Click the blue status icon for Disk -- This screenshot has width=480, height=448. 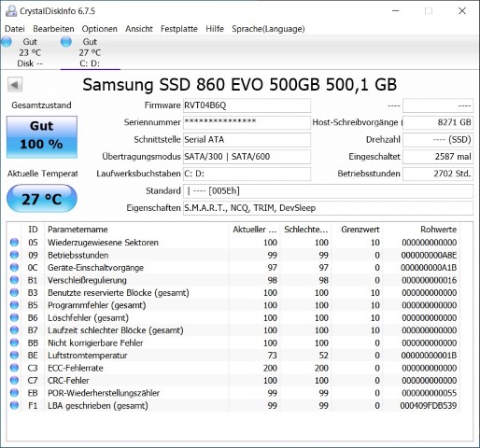(7, 42)
